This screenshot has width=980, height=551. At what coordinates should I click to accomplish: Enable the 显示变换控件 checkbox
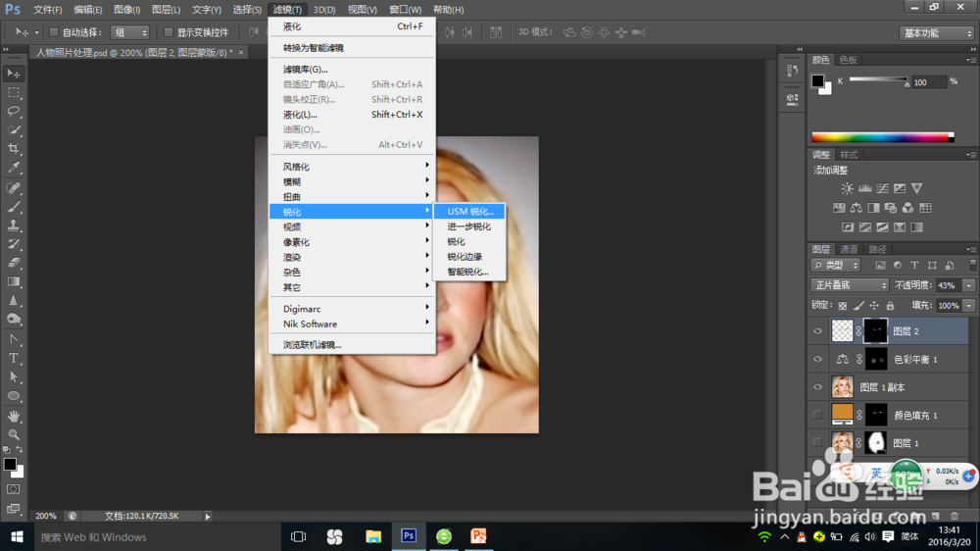(169, 32)
